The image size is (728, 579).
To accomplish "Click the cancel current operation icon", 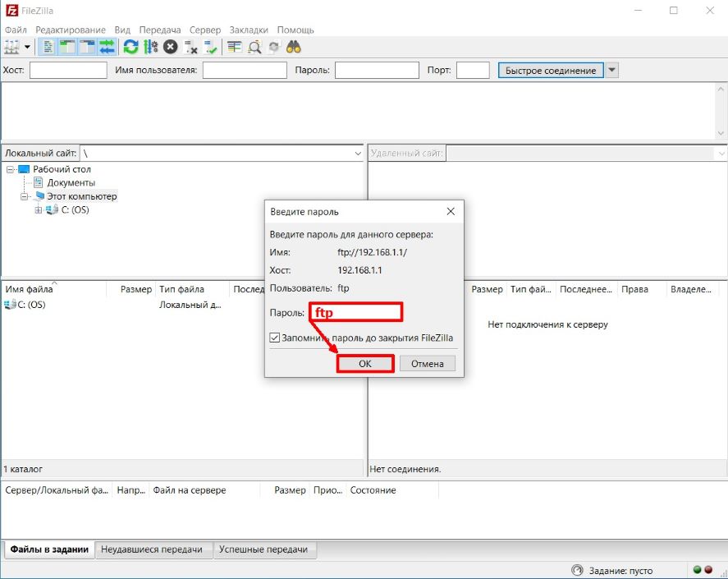I will (x=170, y=48).
